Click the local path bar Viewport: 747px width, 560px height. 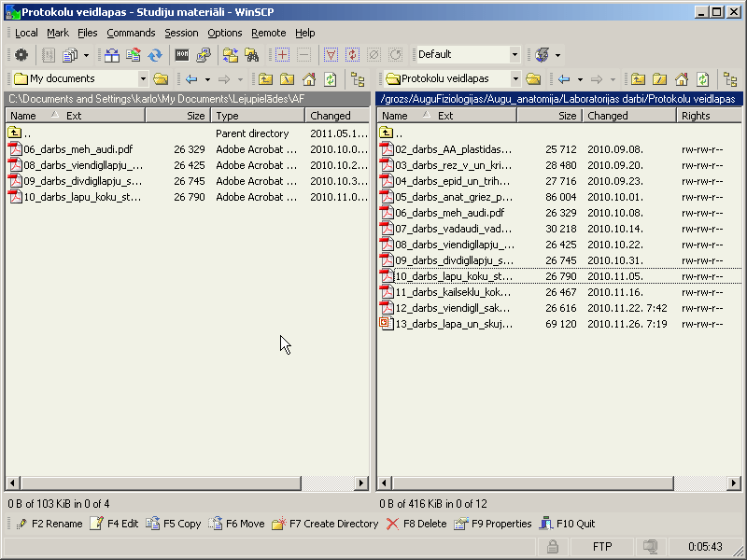pyautogui.click(x=188, y=99)
